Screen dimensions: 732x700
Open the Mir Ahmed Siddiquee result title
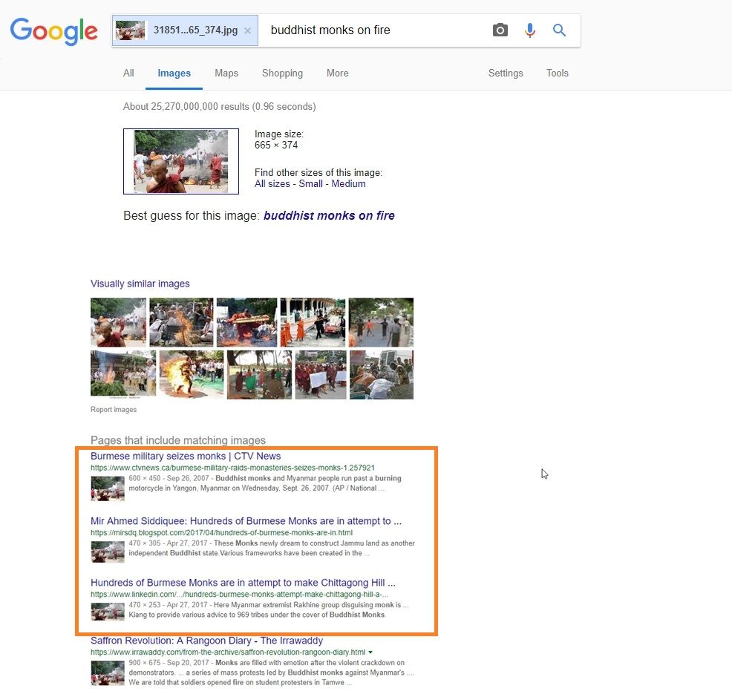coord(246,521)
